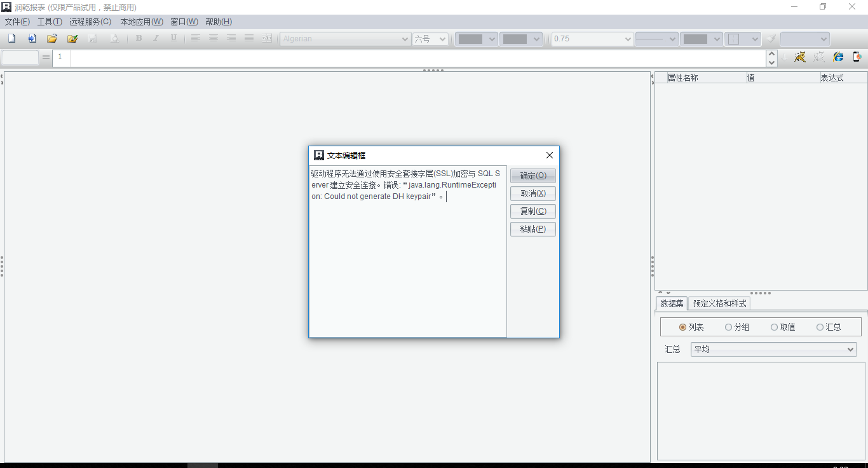Create a new blank report with the toolbar icon
The height and width of the screenshot is (468, 868).
coord(11,39)
